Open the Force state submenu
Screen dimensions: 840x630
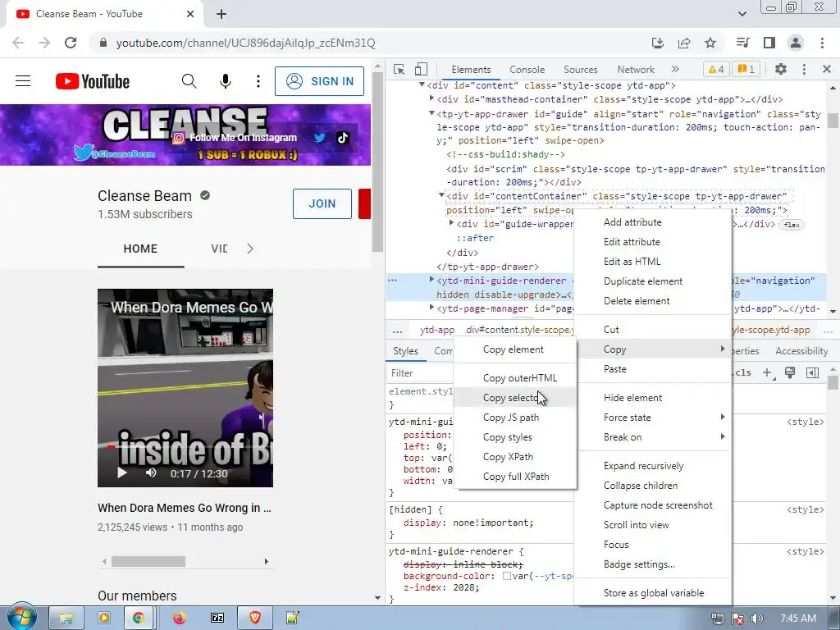click(652, 418)
